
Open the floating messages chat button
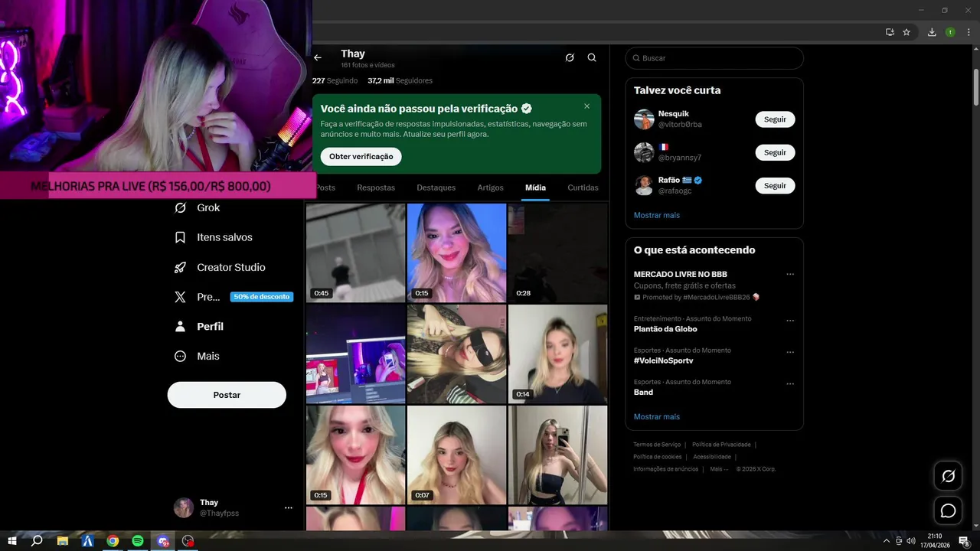pos(948,510)
